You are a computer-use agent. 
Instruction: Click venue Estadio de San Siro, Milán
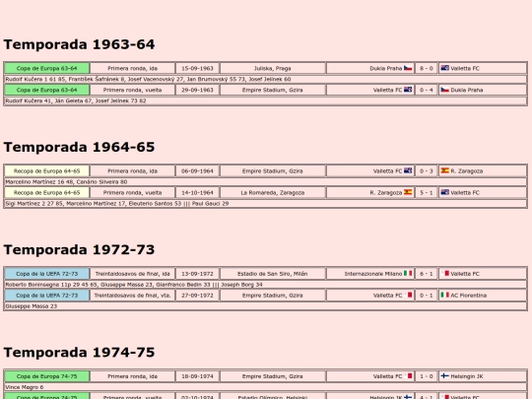point(273,274)
